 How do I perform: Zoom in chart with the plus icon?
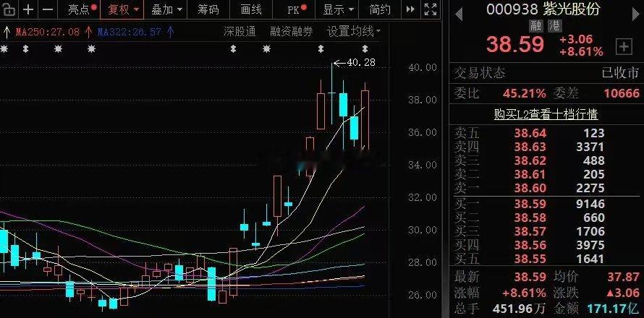[x=28, y=9]
